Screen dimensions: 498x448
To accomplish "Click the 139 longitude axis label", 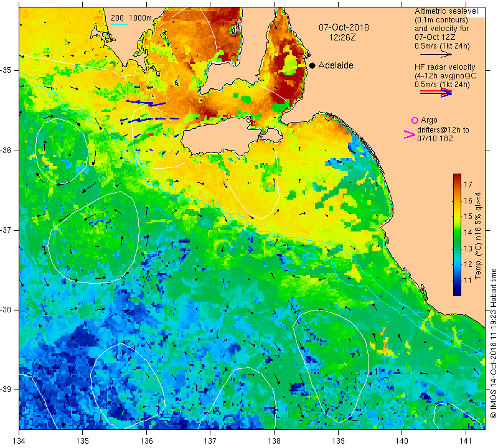I will point(338,441).
